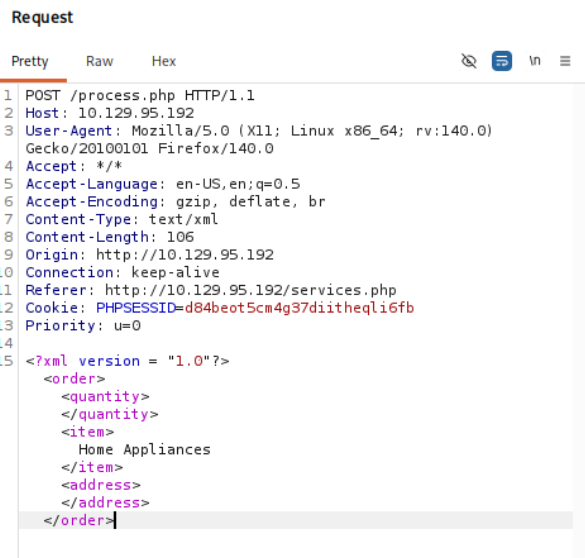The image size is (585, 558).
Task: Click the closing </quantity> tag
Action: [x=110, y=414]
